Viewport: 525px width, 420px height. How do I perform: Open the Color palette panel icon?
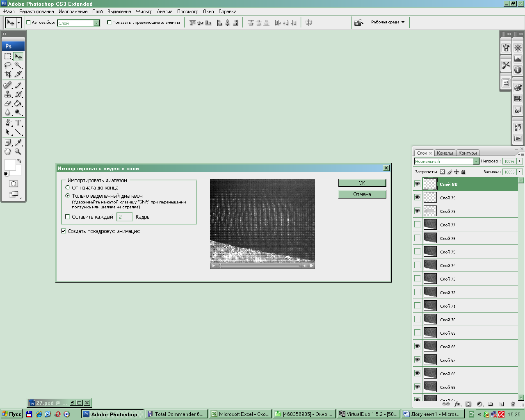pyautogui.click(x=518, y=87)
